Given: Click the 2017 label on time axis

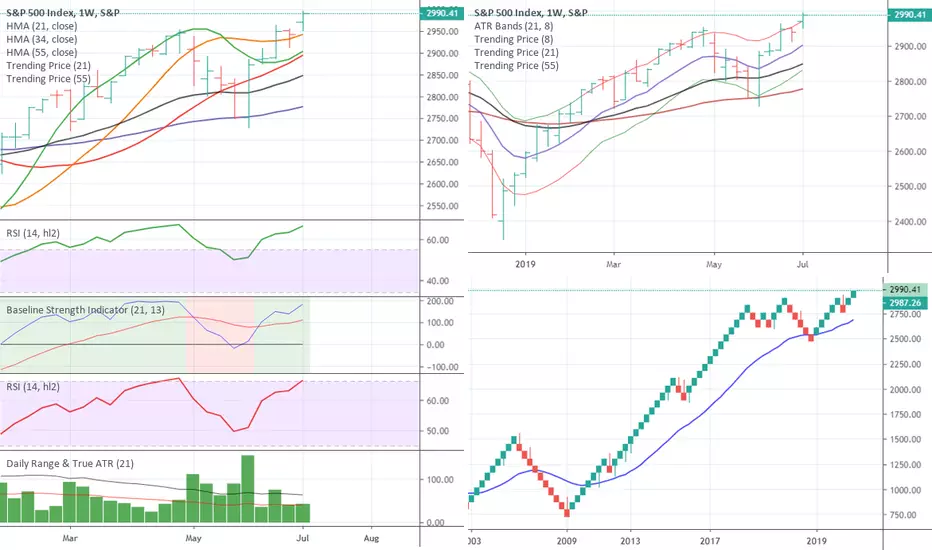Looking at the screenshot, I should 710,541.
